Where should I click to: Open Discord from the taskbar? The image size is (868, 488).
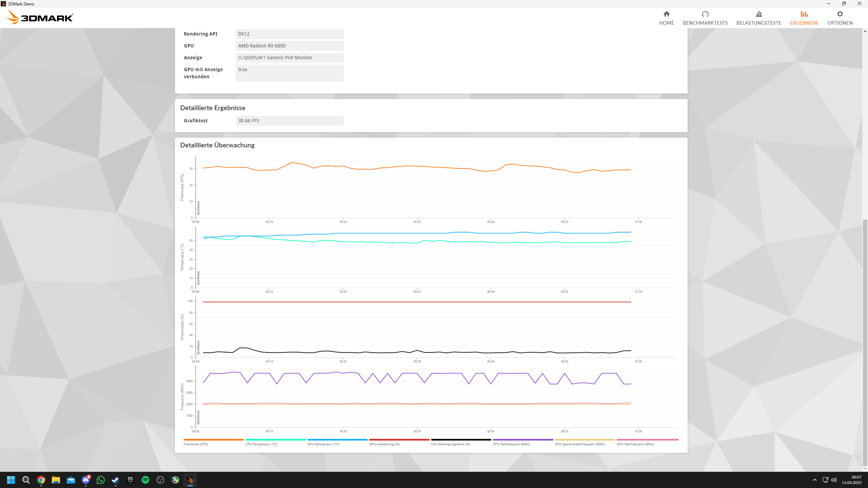tap(86, 480)
